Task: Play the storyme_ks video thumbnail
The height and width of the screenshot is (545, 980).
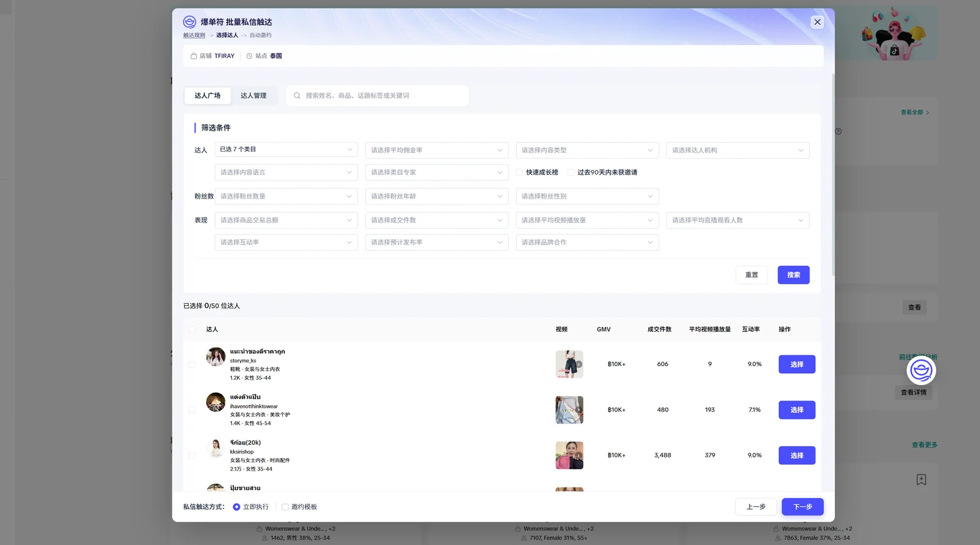Action: point(569,364)
